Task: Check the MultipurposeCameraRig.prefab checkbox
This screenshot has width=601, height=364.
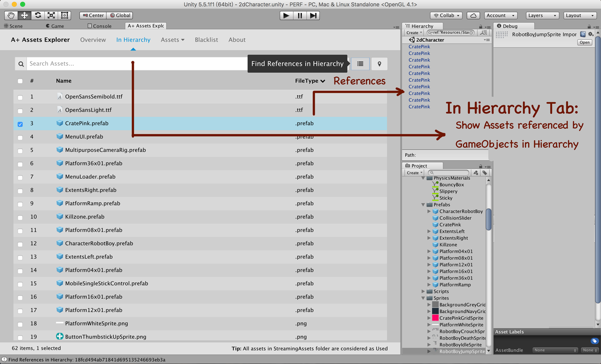Action: click(x=20, y=151)
